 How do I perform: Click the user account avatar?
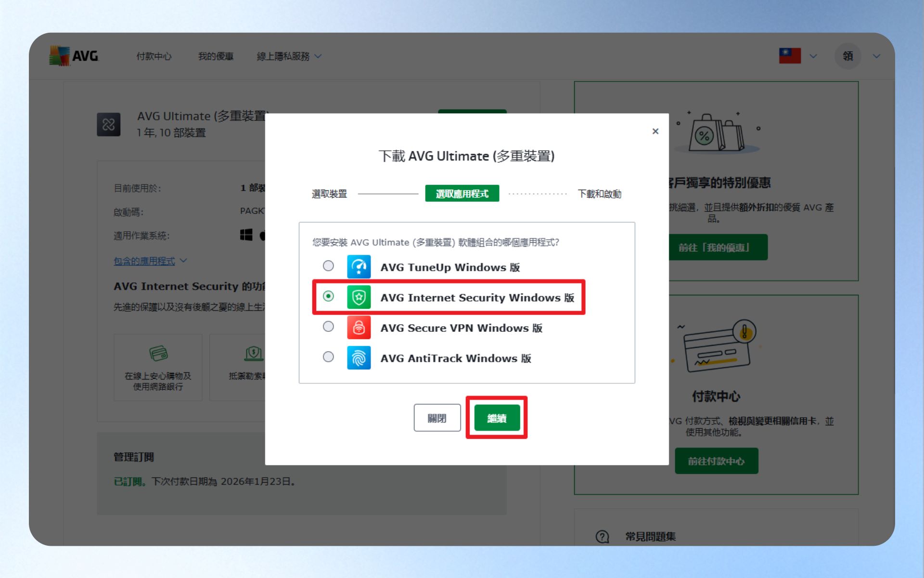point(847,56)
